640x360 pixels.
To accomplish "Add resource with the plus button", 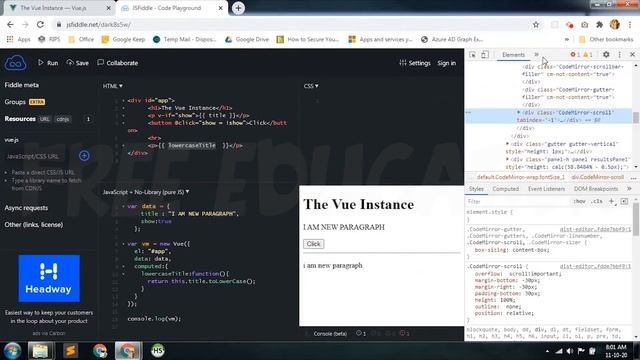I will click(84, 156).
